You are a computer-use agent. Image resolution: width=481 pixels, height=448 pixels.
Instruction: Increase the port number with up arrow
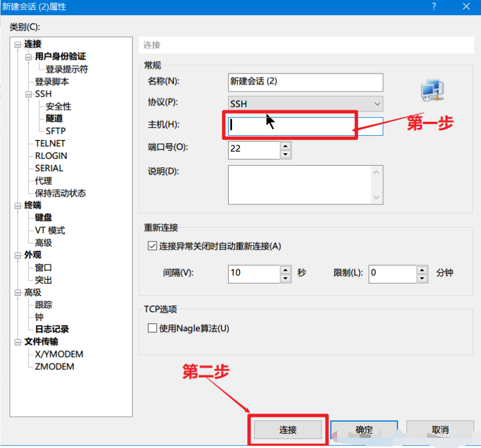point(285,146)
